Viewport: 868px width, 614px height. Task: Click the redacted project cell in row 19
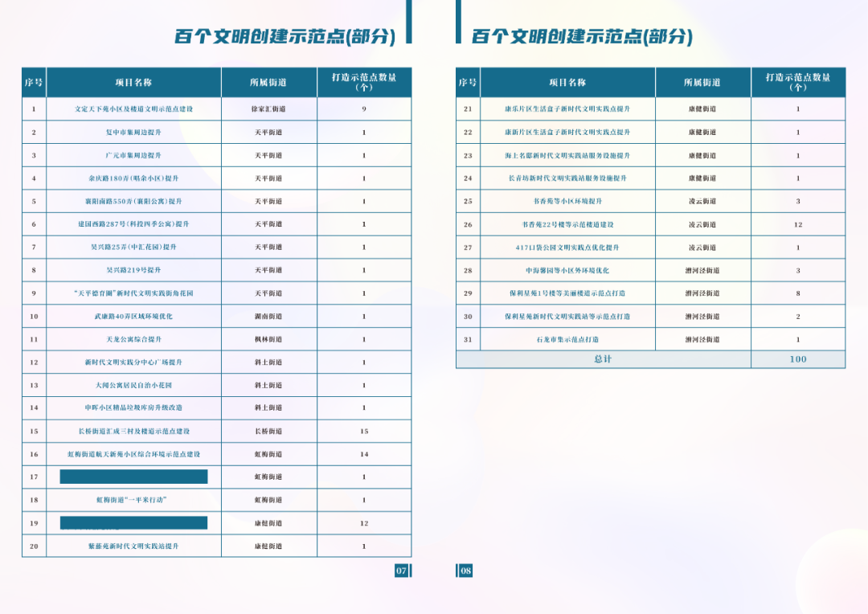click(133, 523)
